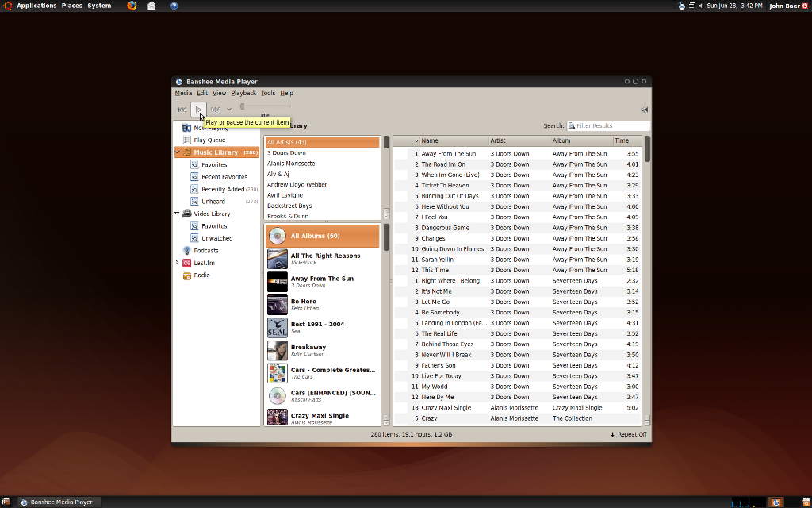Open the Unwatched video playlist
812x508 pixels.
tap(216, 238)
